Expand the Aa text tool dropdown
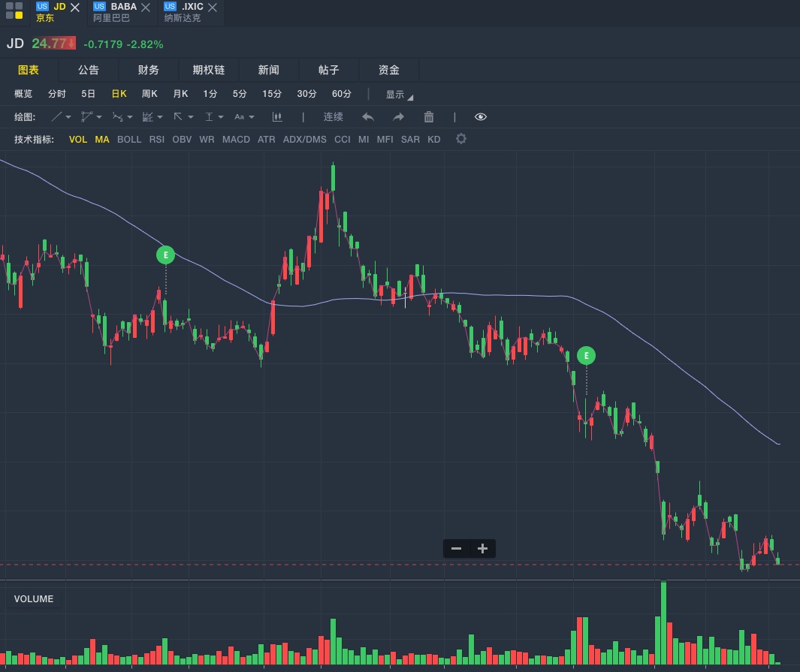Screen dimensions: 800x672 pyautogui.click(x=252, y=117)
